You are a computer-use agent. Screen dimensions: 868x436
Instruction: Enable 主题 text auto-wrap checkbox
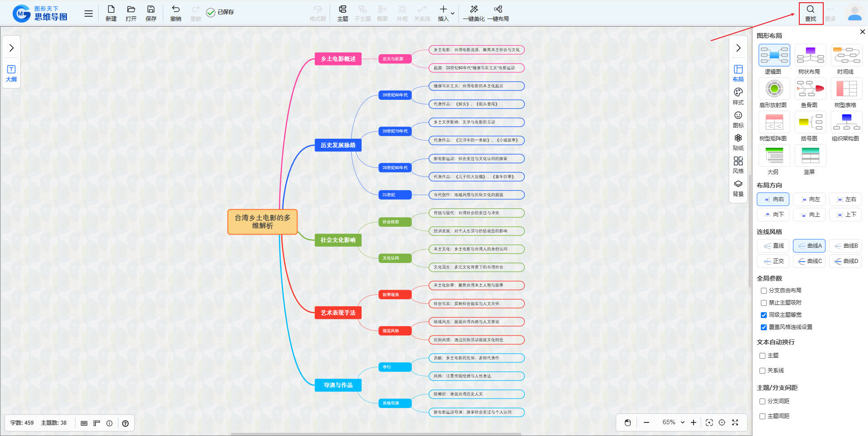click(x=762, y=356)
